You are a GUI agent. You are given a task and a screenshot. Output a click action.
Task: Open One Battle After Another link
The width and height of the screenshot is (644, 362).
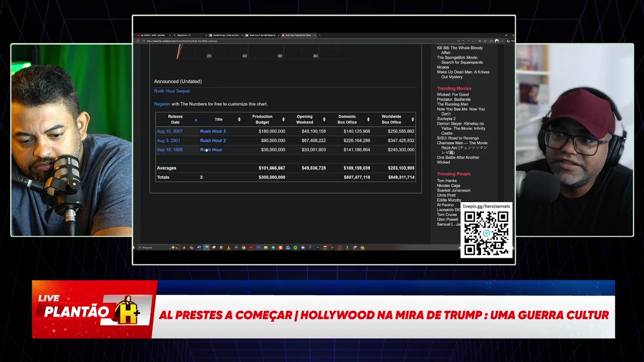[x=458, y=157]
